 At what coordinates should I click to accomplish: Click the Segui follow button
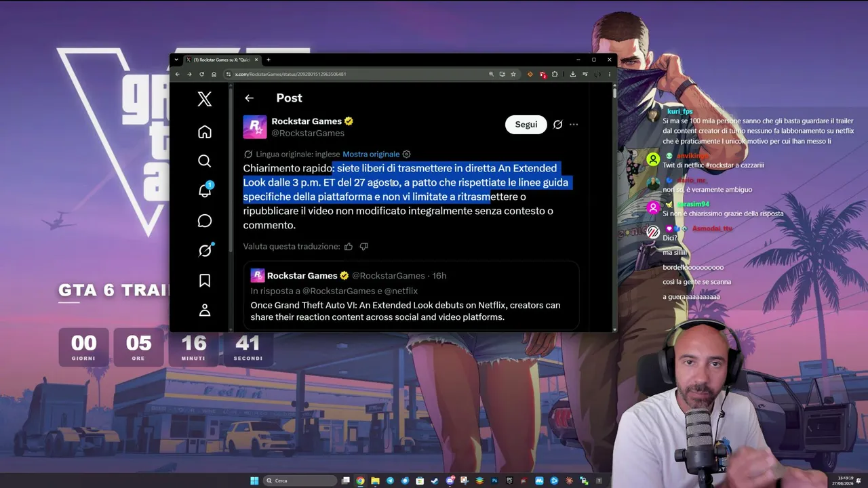pos(526,125)
